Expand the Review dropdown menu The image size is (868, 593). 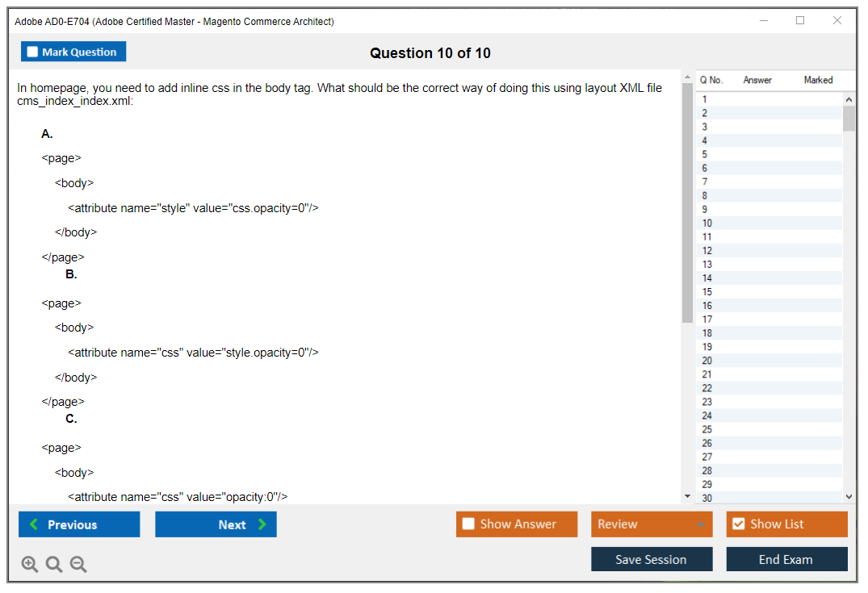[700, 524]
